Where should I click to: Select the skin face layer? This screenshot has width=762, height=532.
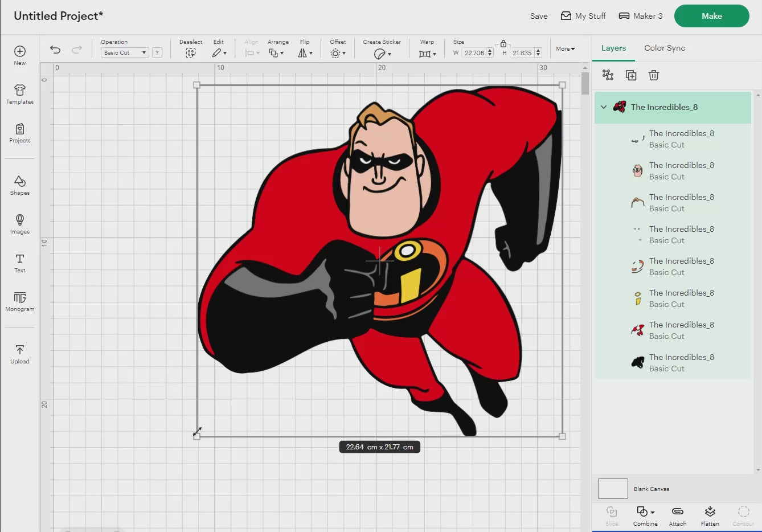pos(673,171)
